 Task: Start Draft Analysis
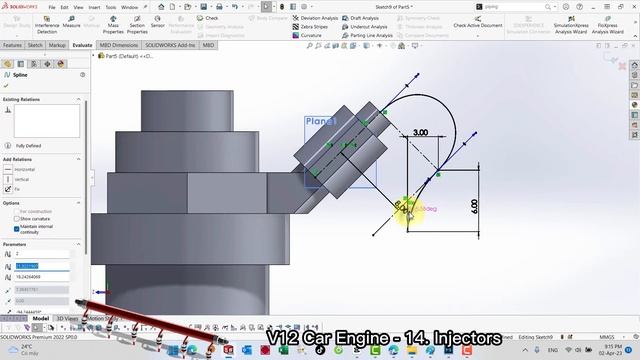point(360,18)
